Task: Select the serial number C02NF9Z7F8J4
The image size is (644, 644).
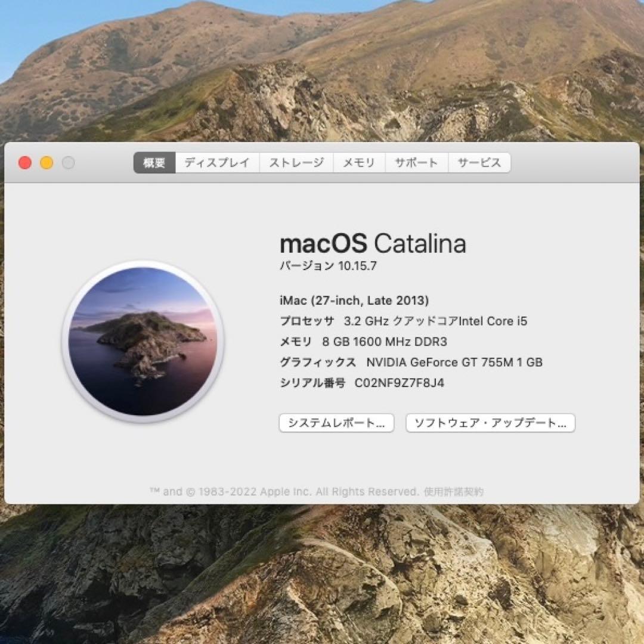Action: (x=400, y=383)
